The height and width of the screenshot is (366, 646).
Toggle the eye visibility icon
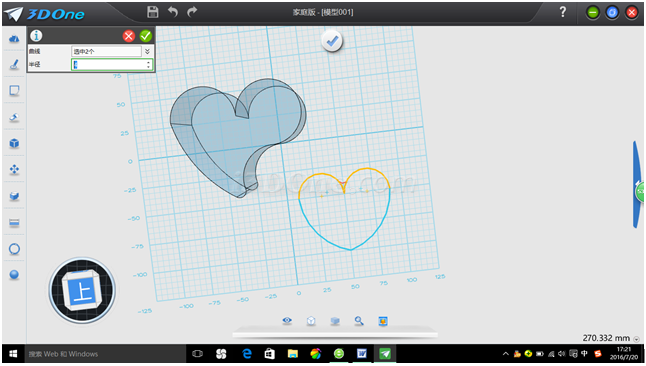pos(287,320)
